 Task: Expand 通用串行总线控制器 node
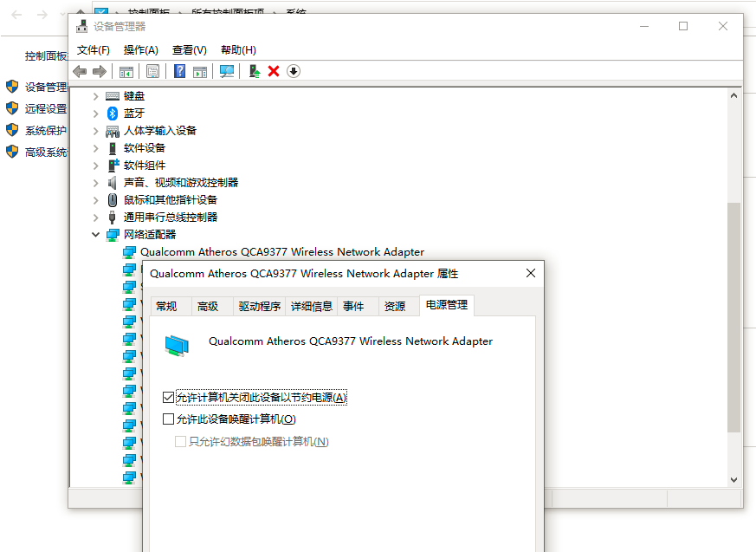point(95,218)
